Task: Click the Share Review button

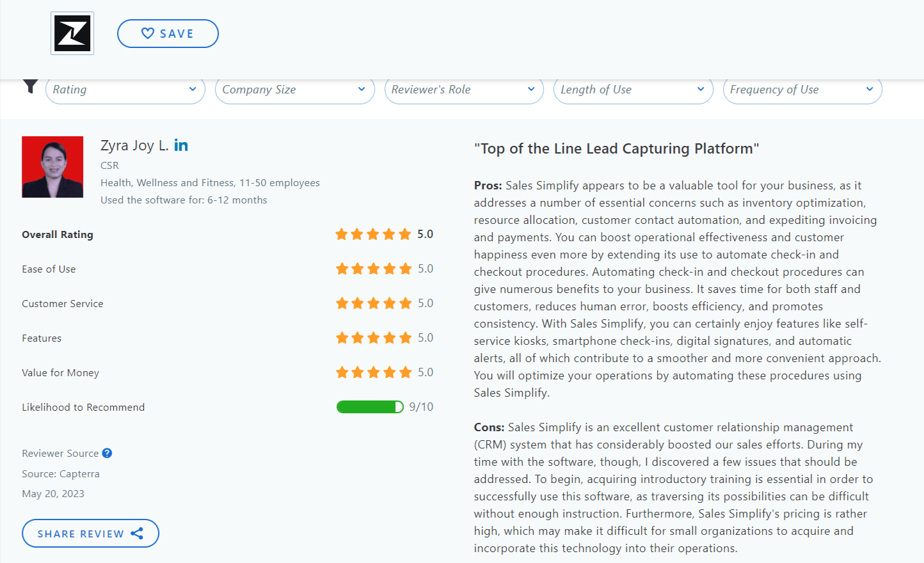Action: pyautogui.click(x=90, y=533)
